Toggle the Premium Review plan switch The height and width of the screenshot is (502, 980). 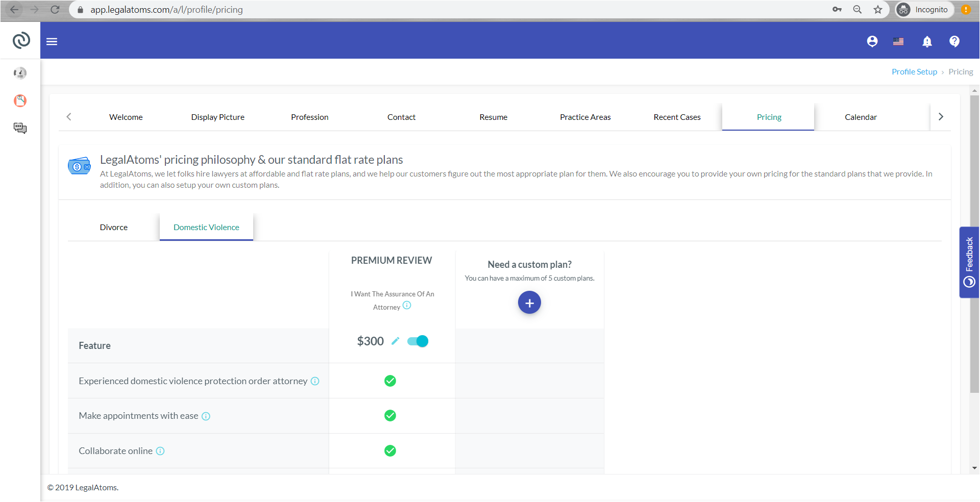pos(418,341)
